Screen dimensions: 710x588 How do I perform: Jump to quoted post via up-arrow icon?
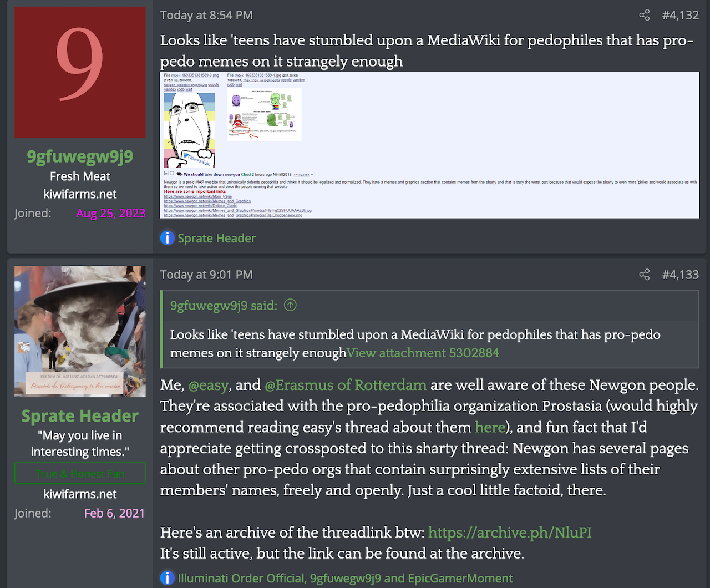(290, 305)
